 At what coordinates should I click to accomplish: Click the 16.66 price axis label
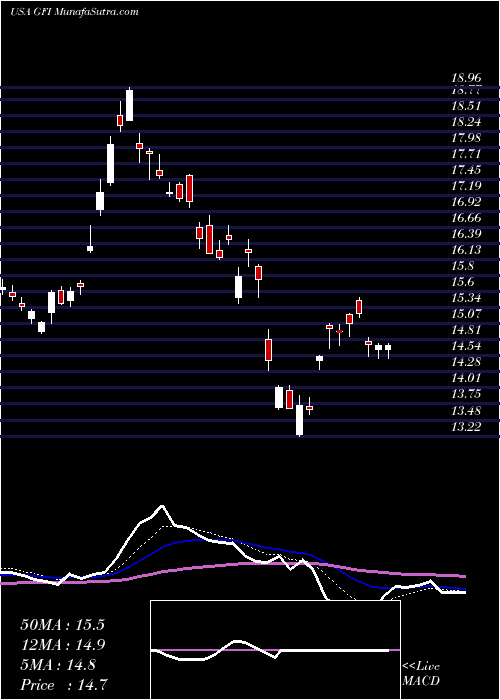point(466,218)
